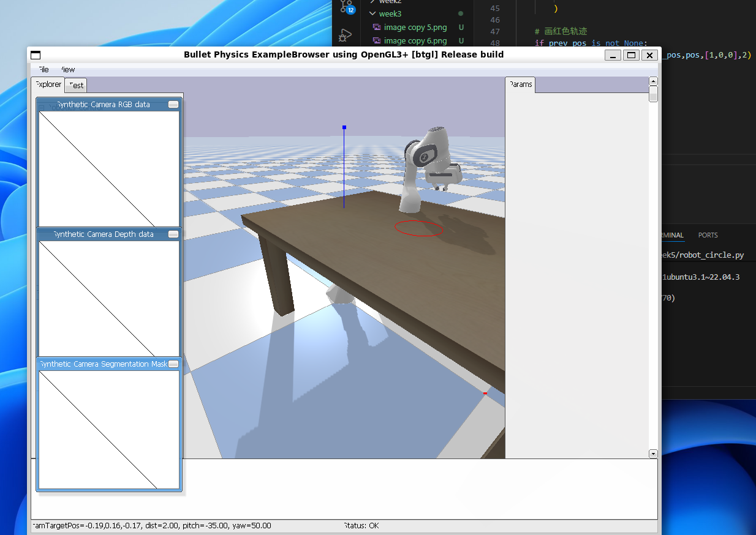Click the red circle trajectory on table
The image size is (756, 535).
point(418,228)
